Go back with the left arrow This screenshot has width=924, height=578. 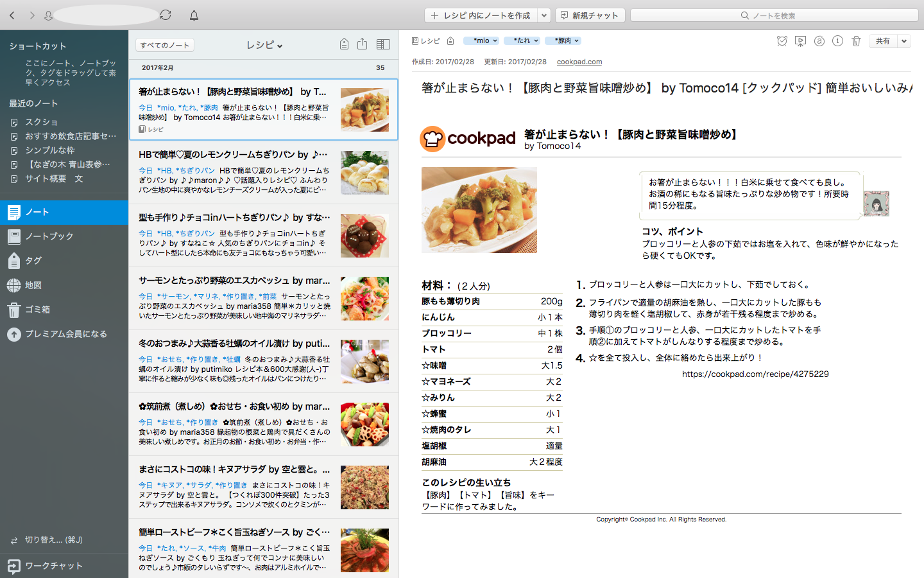pos(12,15)
